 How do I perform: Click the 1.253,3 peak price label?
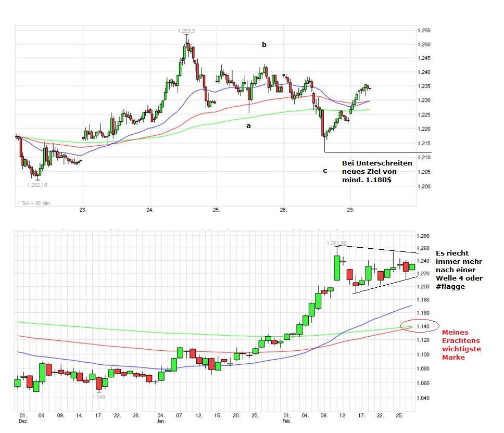coord(186,31)
